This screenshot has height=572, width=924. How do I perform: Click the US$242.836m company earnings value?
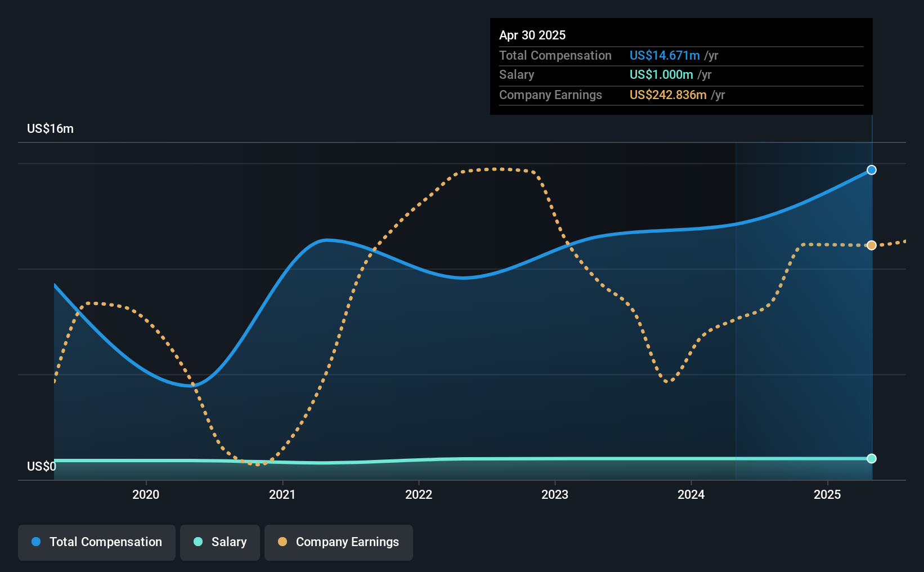click(x=668, y=95)
